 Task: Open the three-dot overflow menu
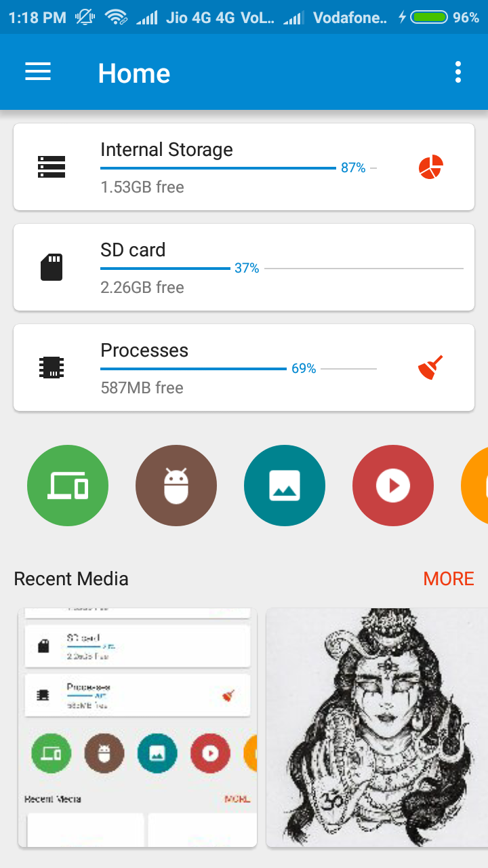458,72
